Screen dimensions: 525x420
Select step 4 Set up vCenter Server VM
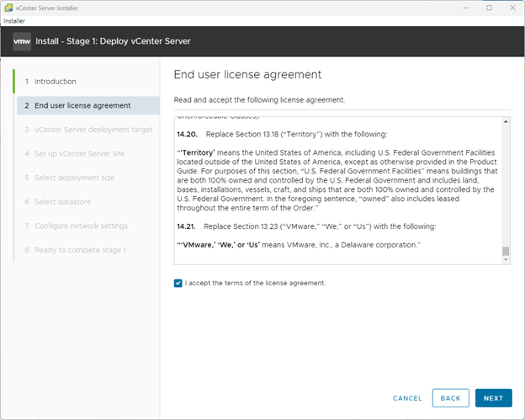tap(88, 154)
